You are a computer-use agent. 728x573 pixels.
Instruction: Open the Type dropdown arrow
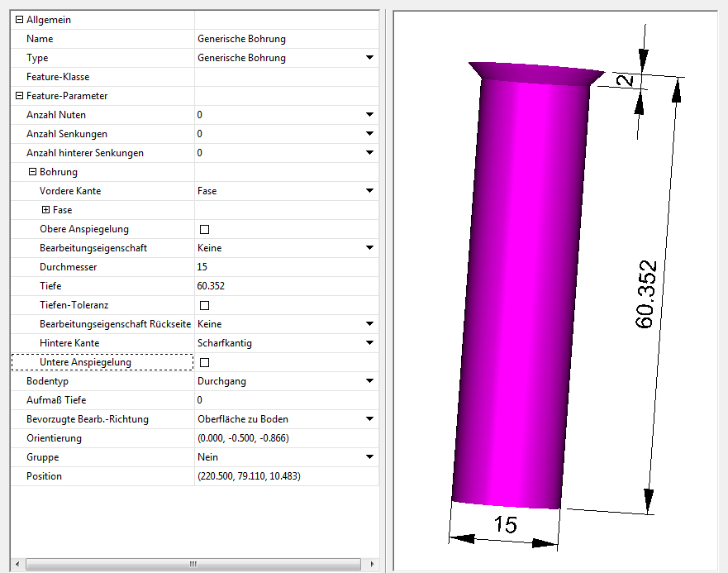369,58
